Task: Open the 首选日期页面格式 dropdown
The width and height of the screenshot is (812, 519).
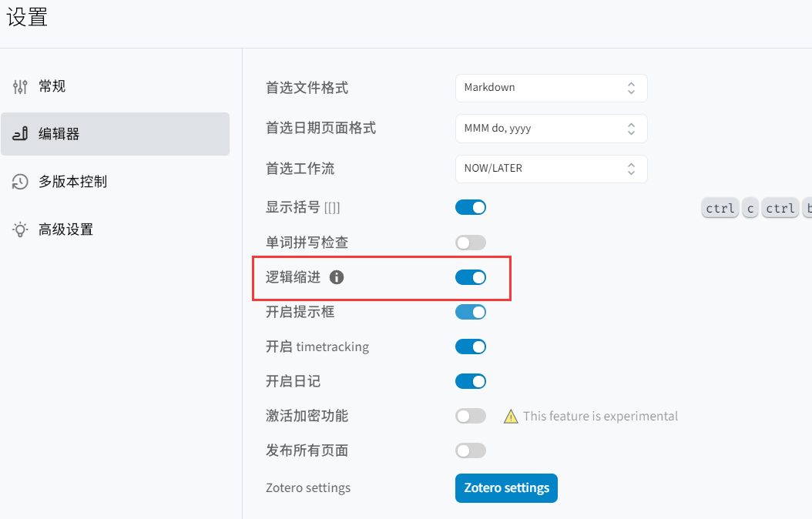Action: coord(551,129)
